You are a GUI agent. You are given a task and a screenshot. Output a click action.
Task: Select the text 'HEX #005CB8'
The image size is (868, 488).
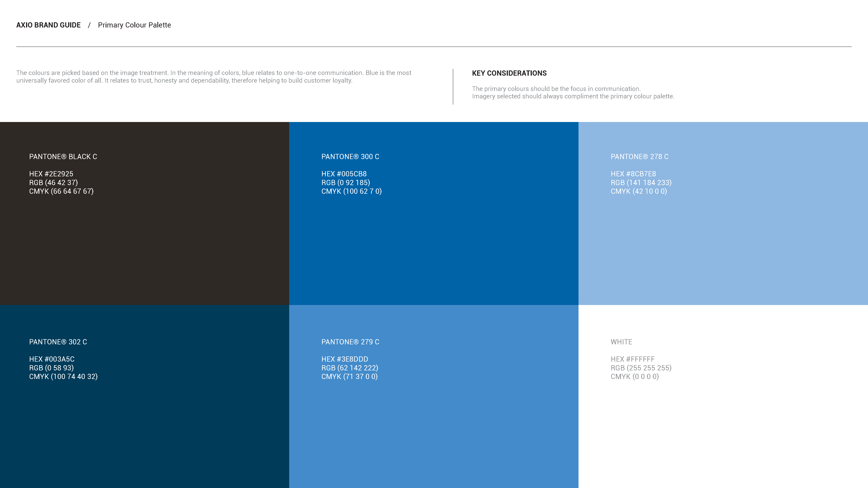(x=344, y=174)
